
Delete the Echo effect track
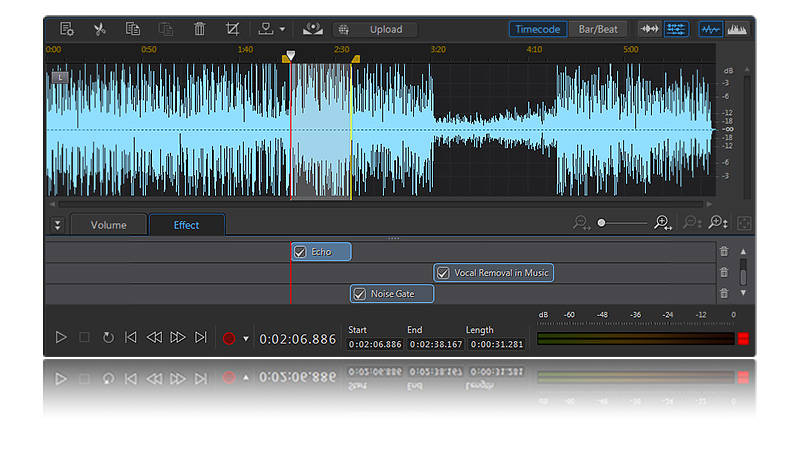coord(724,252)
